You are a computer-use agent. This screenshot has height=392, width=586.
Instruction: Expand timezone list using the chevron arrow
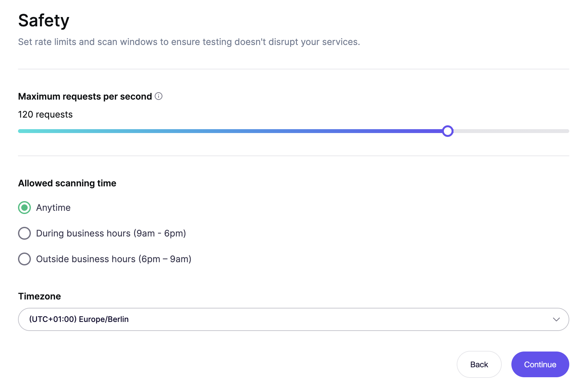[556, 319]
